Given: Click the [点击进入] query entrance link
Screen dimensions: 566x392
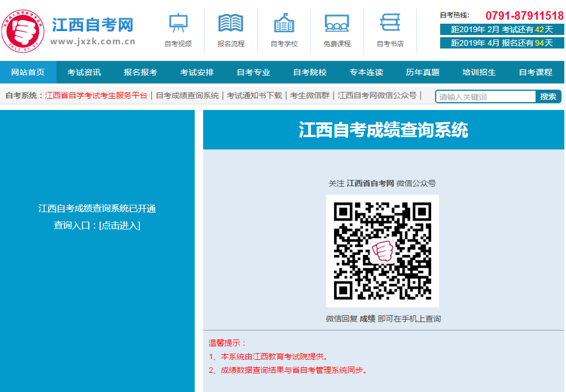Looking at the screenshot, I should [x=120, y=226].
